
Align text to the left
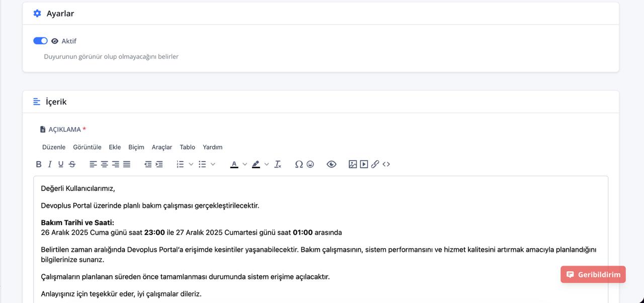(x=93, y=164)
